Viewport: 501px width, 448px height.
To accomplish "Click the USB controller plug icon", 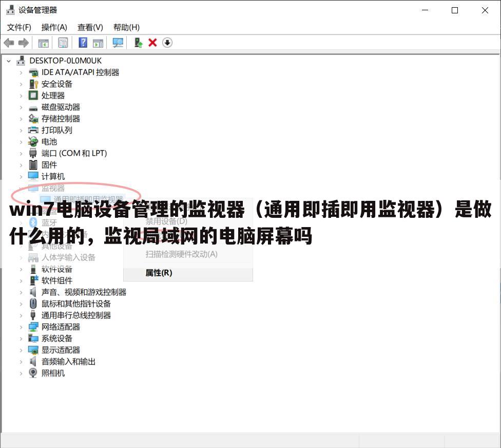I will [x=33, y=315].
